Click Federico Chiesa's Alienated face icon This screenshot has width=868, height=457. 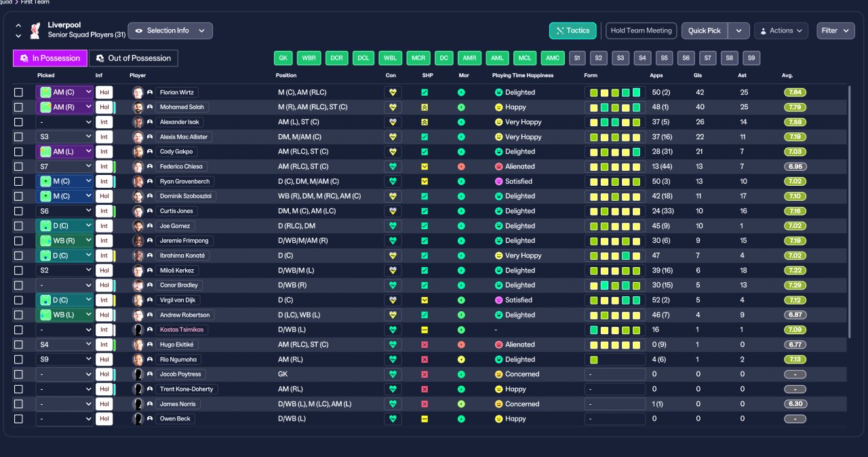(x=498, y=166)
